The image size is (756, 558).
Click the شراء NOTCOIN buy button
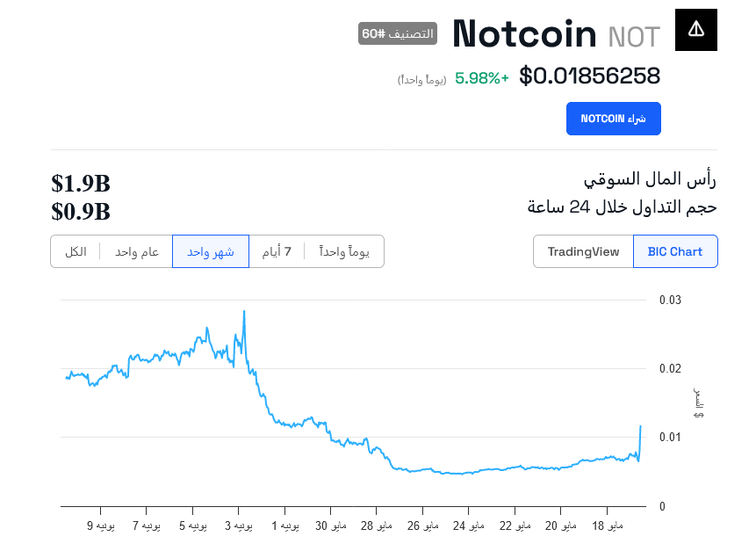pyautogui.click(x=613, y=119)
